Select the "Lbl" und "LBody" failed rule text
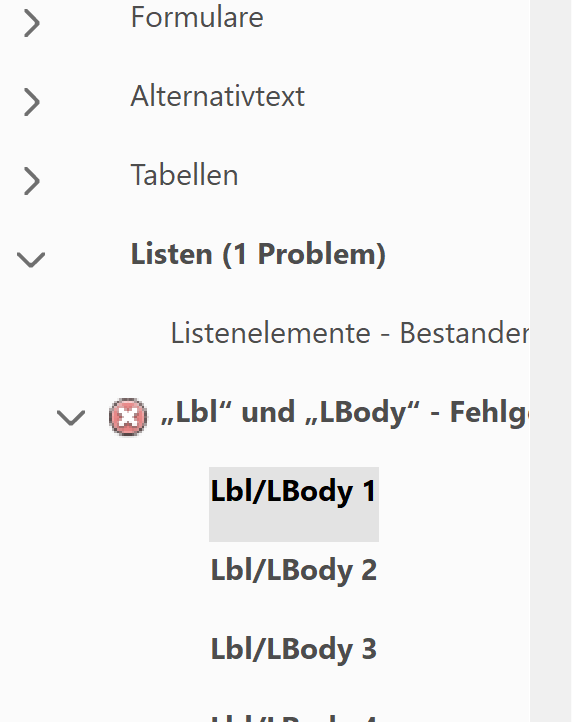Viewport: 572px width, 722px height. pyautogui.click(x=345, y=412)
